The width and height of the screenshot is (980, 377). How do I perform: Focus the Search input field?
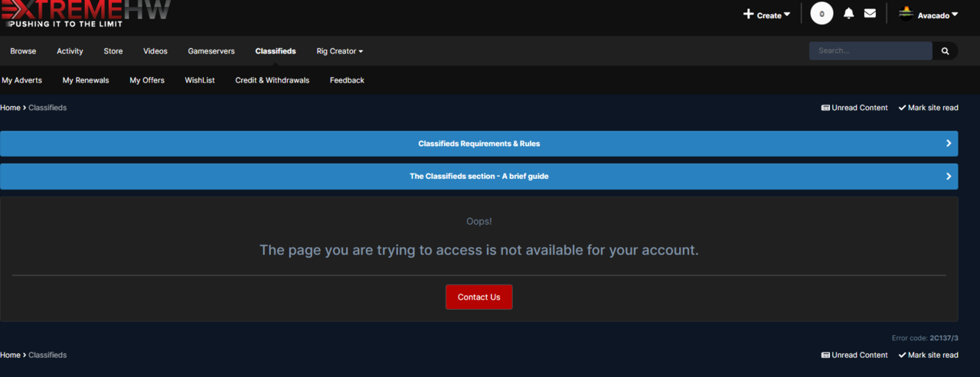870,51
